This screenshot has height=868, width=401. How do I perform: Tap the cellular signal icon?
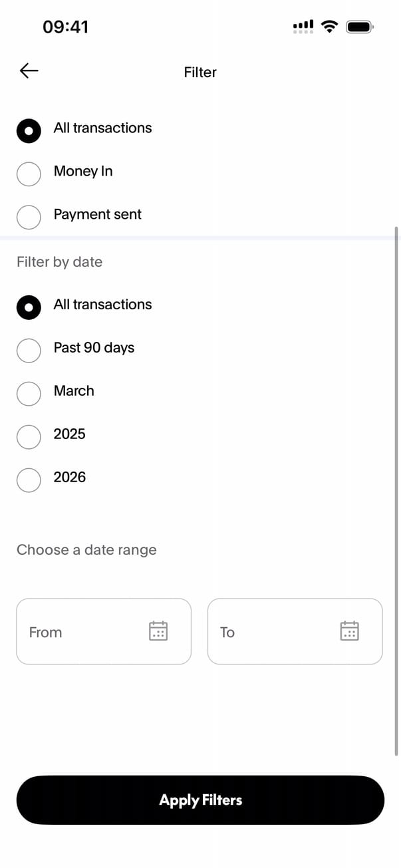(303, 27)
